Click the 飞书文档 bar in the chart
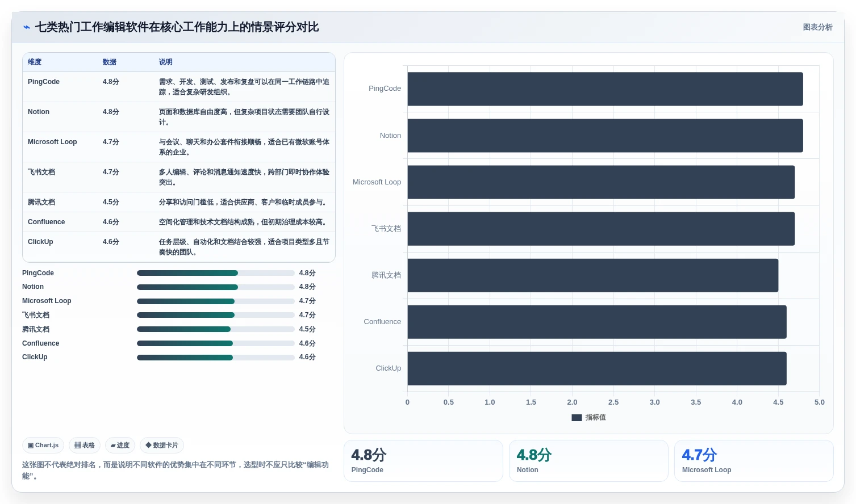Viewport: 856px width, 504px height. [601, 229]
